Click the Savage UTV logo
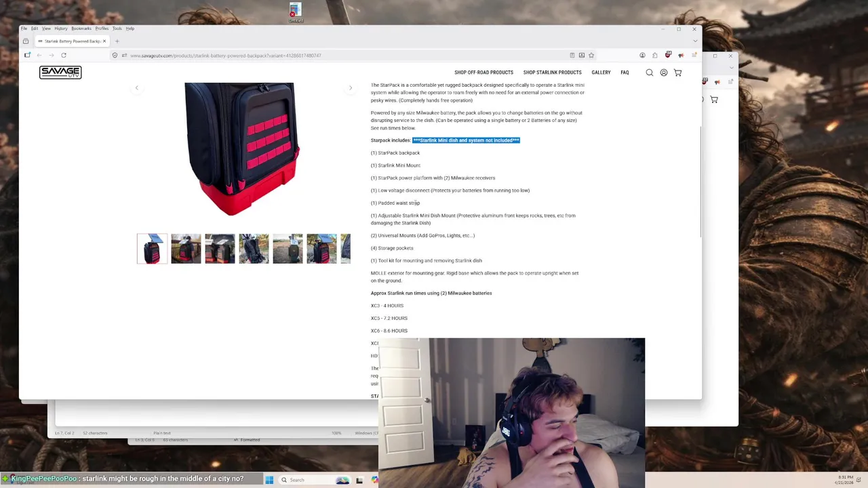 coord(60,72)
